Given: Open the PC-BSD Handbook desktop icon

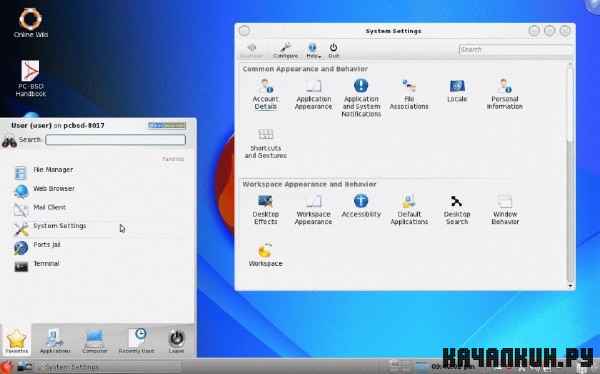Looking at the screenshot, I should pyautogui.click(x=30, y=78).
